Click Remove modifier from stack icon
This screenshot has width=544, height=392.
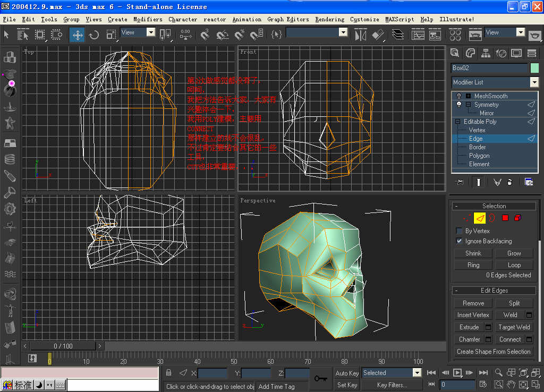[x=510, y=182]
